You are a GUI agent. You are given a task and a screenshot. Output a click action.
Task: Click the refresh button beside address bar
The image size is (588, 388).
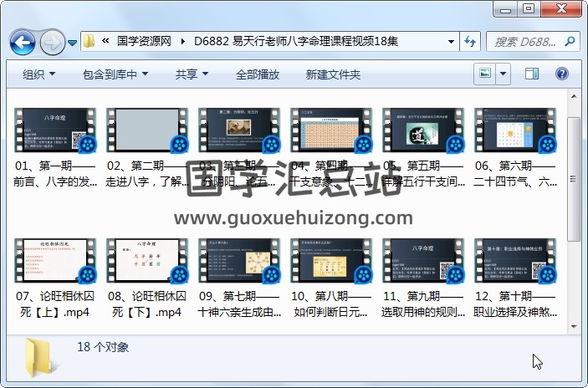[470, 40]
